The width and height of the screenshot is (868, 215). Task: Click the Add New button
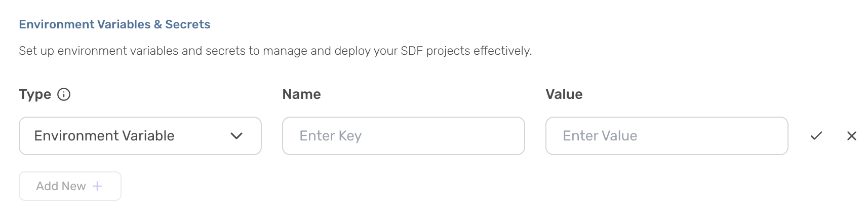click(70, 186)
